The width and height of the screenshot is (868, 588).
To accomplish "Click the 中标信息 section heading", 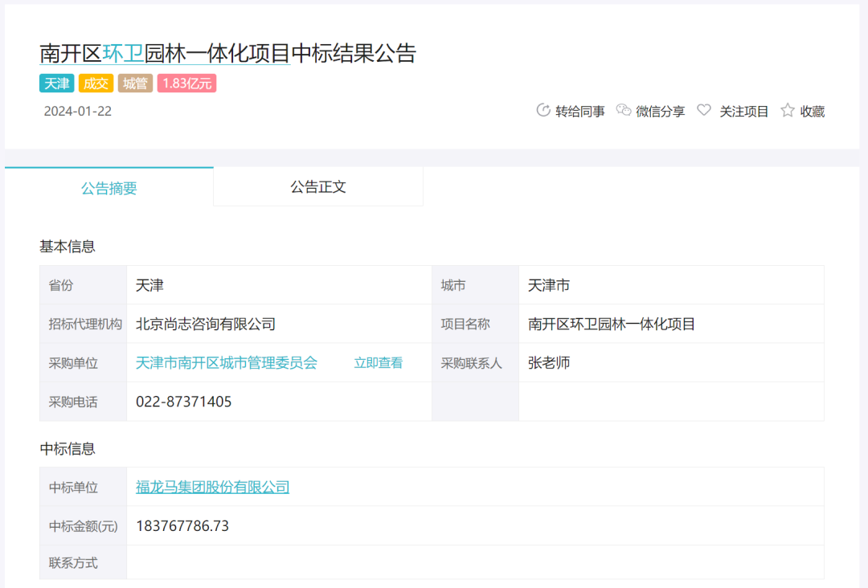I will [x=68, y=448].
